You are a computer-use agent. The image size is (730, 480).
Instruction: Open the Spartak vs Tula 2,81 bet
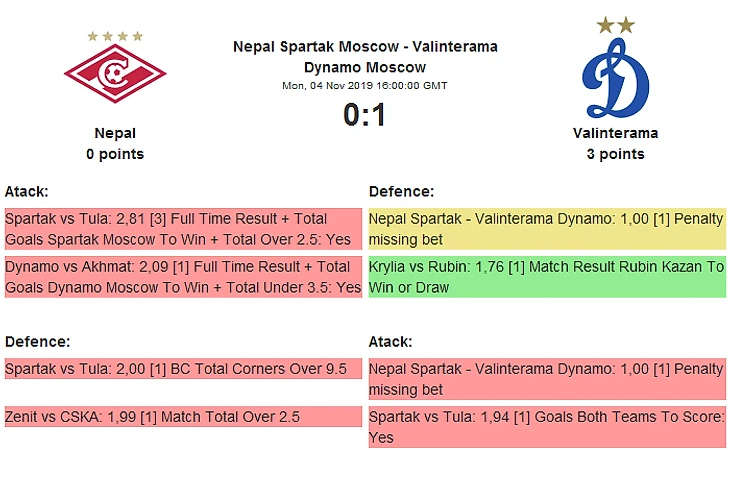pyautogui.click(x=183, y=229)
